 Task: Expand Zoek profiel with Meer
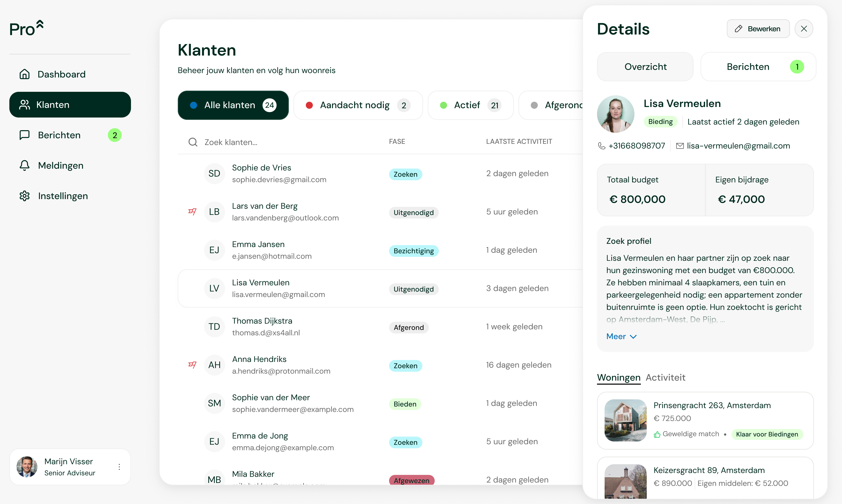621,336
